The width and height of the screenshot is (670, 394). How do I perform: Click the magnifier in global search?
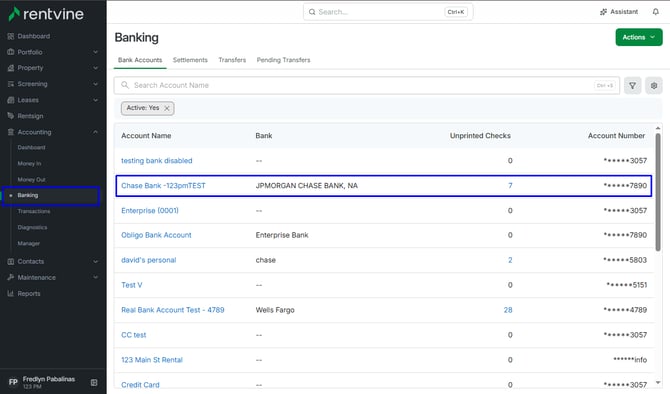[312, 12]
